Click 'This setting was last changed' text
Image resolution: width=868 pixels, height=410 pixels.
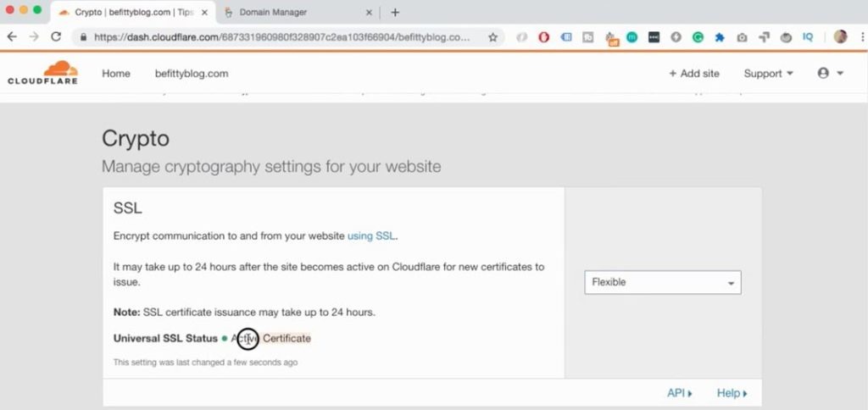[205, 363]
